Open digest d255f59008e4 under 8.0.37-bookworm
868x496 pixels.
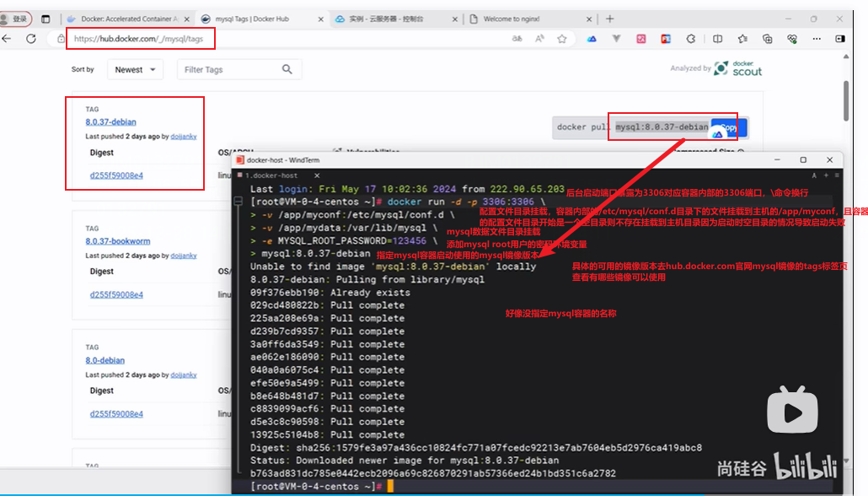click(x=116, y=294)
